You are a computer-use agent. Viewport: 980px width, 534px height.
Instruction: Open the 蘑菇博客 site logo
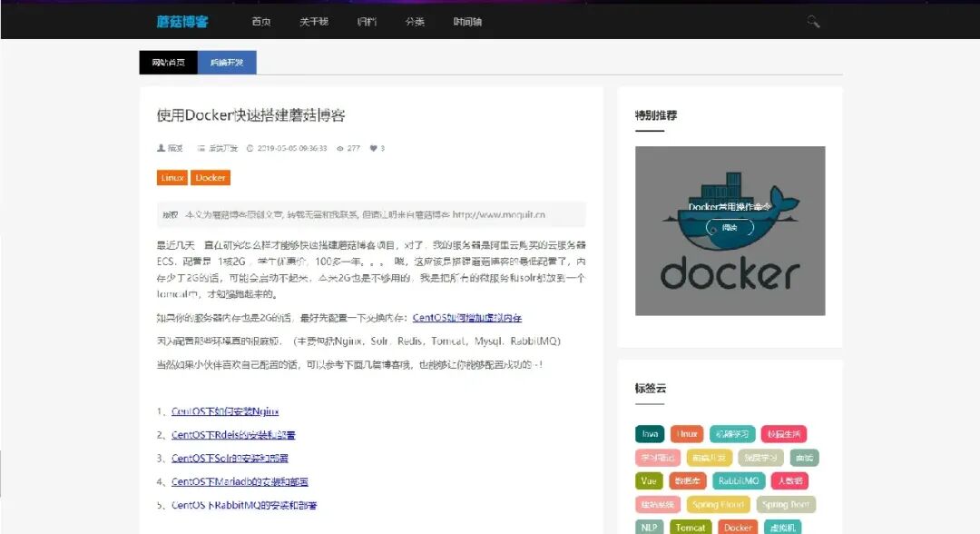182,22
